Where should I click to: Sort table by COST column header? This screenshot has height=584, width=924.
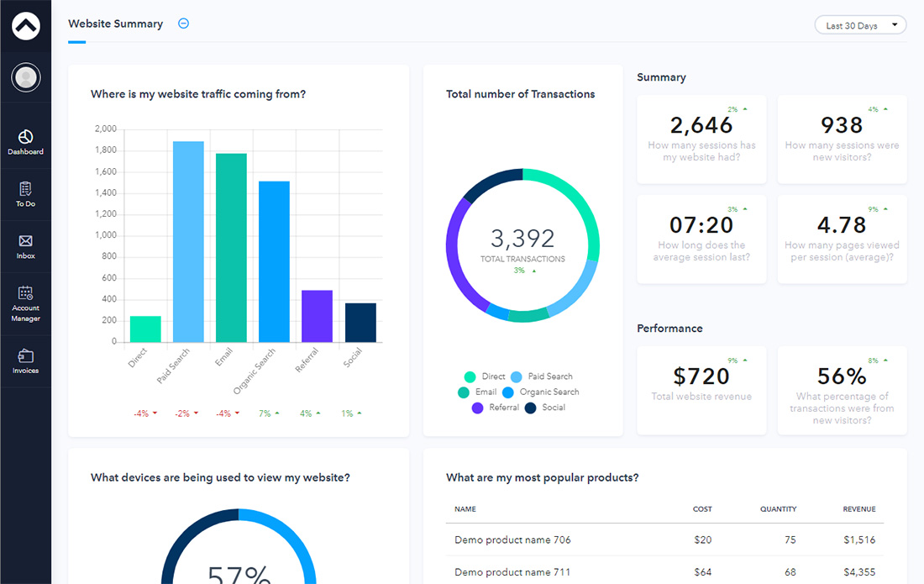point(702,509)
